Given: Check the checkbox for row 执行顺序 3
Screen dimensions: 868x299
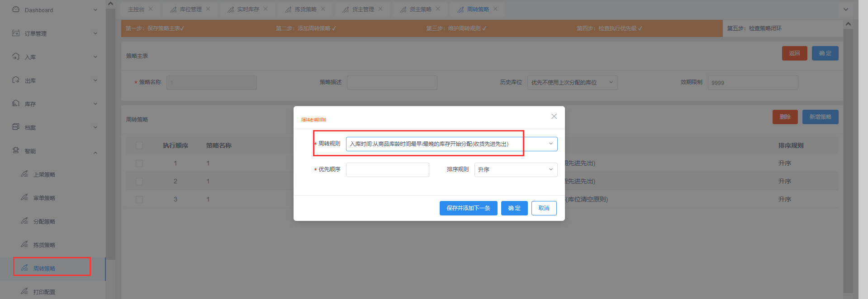Looking at the screenshot, I should 139,200.
